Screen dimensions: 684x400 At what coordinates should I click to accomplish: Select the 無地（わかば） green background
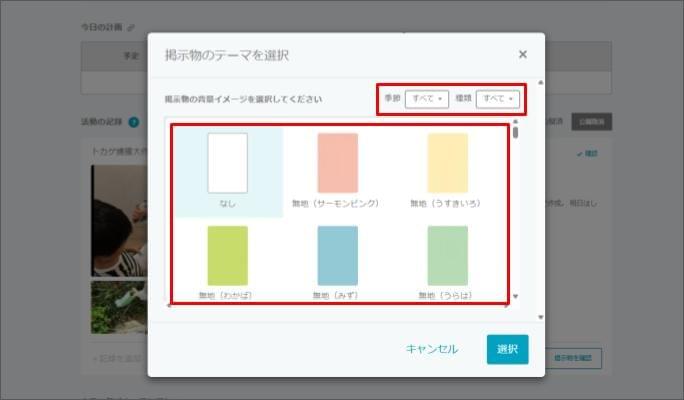point(228,256)
